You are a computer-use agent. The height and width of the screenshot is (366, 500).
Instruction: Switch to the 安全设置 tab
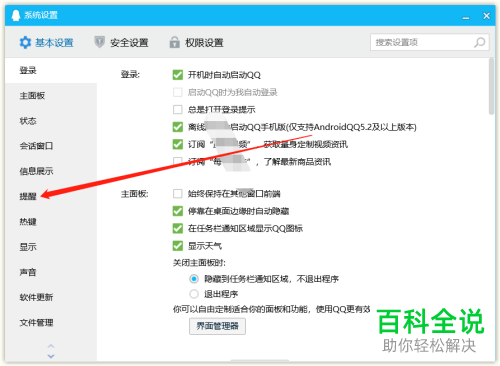(121, 43)
